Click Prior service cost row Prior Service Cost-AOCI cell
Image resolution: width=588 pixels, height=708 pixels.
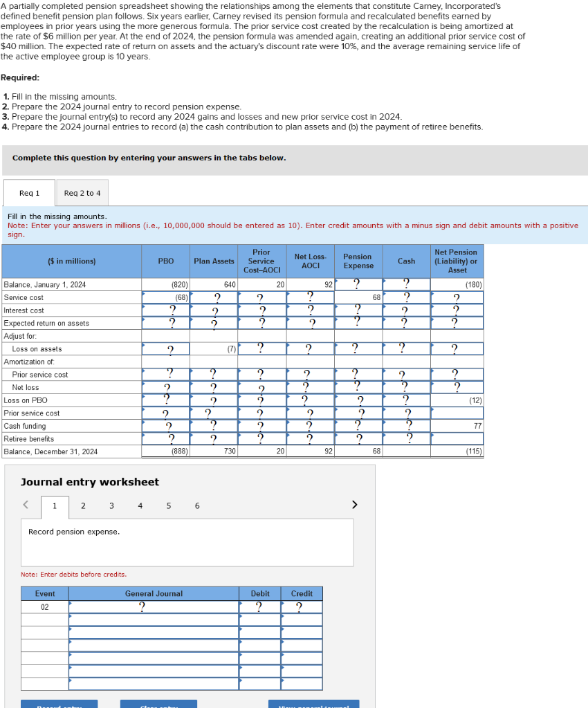click(262, 413)
